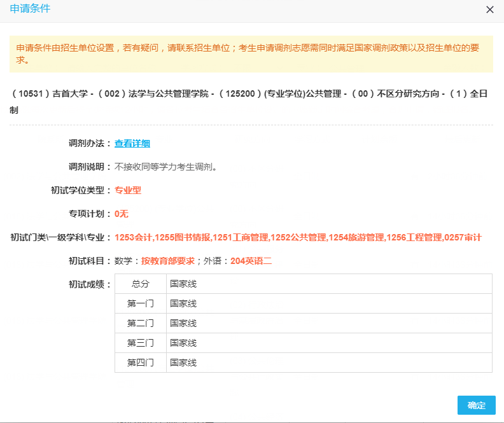The height and width of the screenshot is (423, 504).
Task: Click 国家线 value in the 总分 row
Action: tap(183, 284)
